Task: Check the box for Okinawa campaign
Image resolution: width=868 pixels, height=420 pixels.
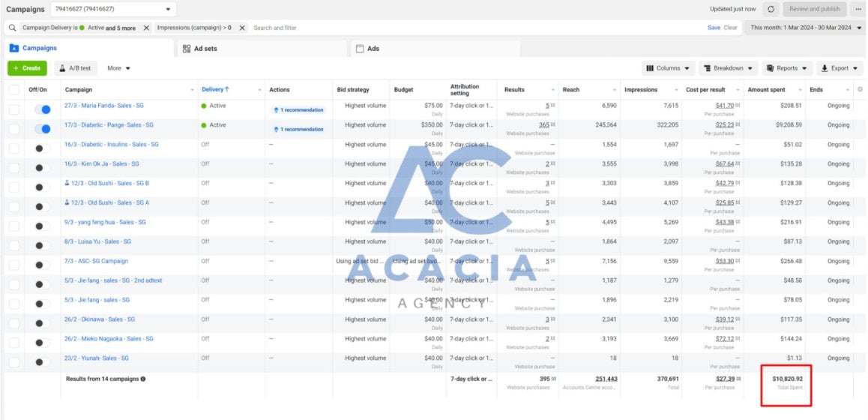Action: pyautogui.click(x=13, y=323)
